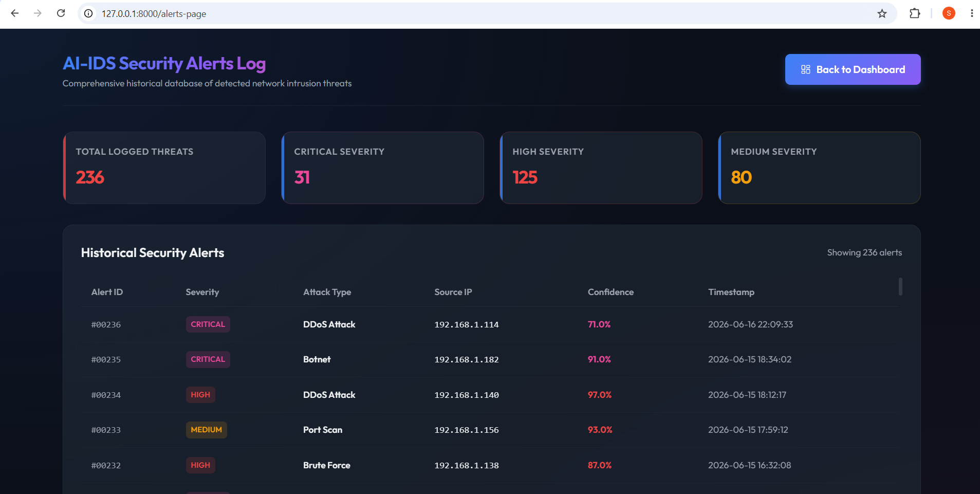Click the Attack Type column header
Viewport: 980px width, 494px height.
(327, 292)
